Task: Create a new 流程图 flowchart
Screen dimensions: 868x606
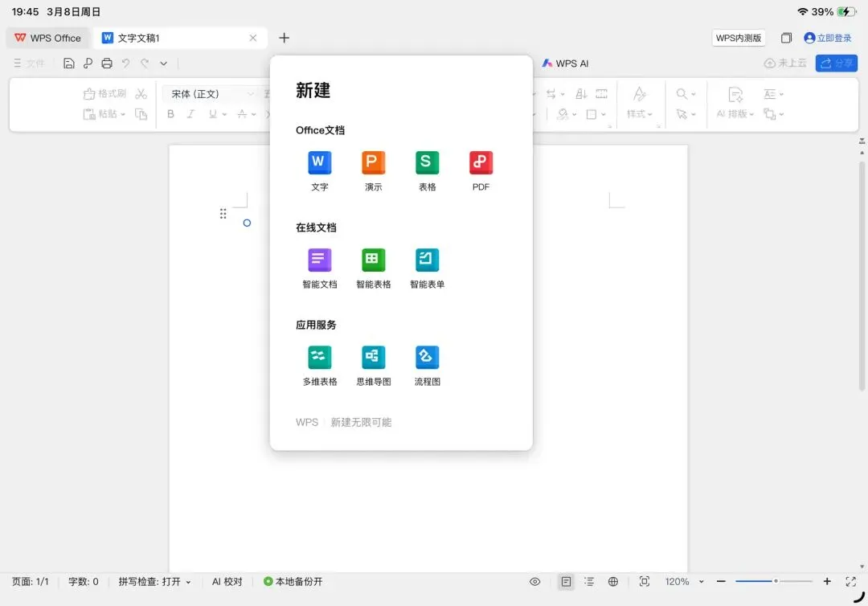Action: [427, 366]
